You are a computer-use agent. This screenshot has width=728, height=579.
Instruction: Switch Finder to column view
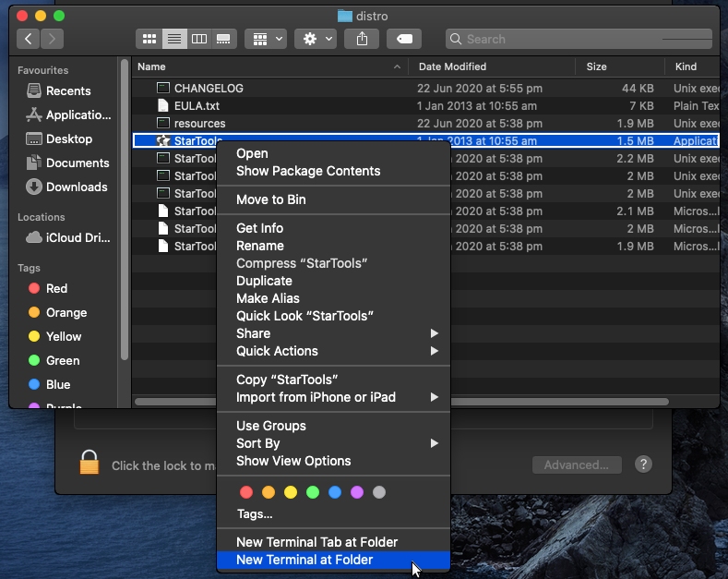tap(198, 39)
